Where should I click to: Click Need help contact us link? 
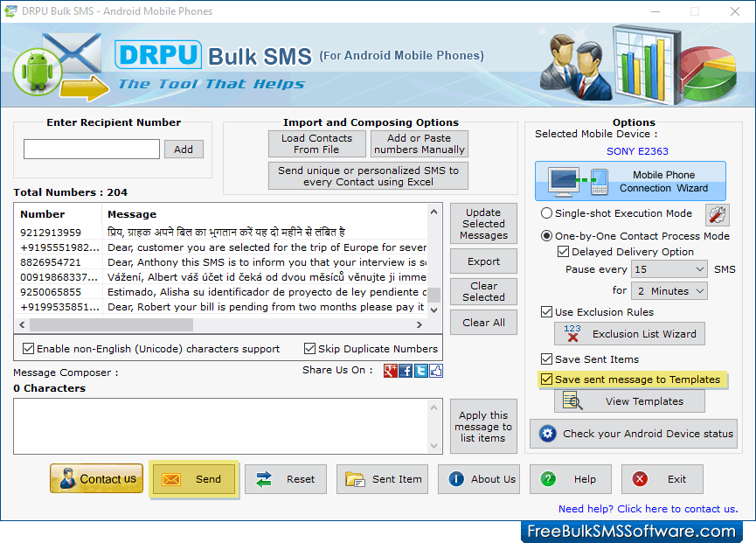coord(648,509)
